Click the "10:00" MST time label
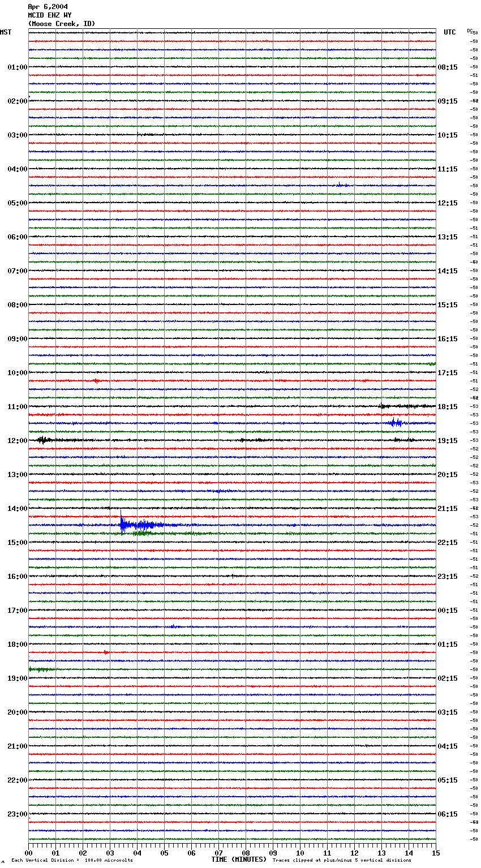This screenshot has width=481, height=868. 18,373
